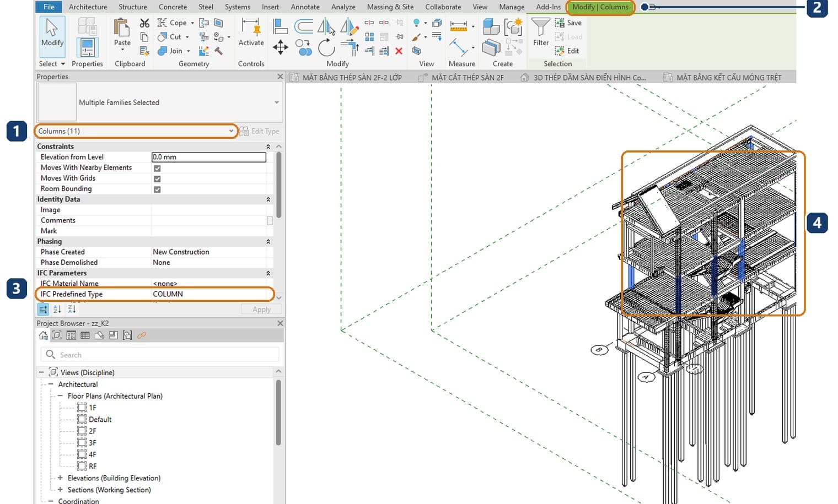Click the IFC Predefined Type COLUMN value

click(x=168, y=294)
